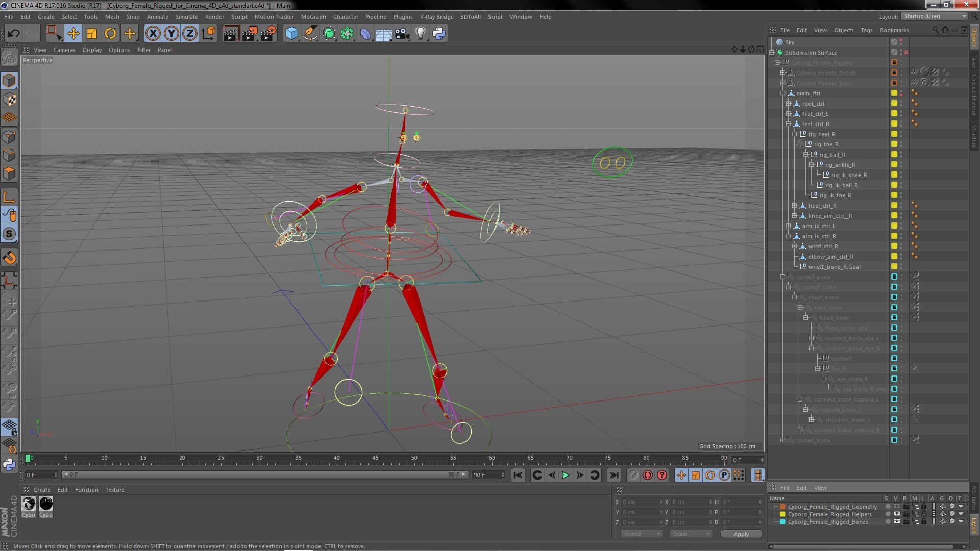Open Edit Render Settings icon
This screenshot has height=551, width=980.
268,34
